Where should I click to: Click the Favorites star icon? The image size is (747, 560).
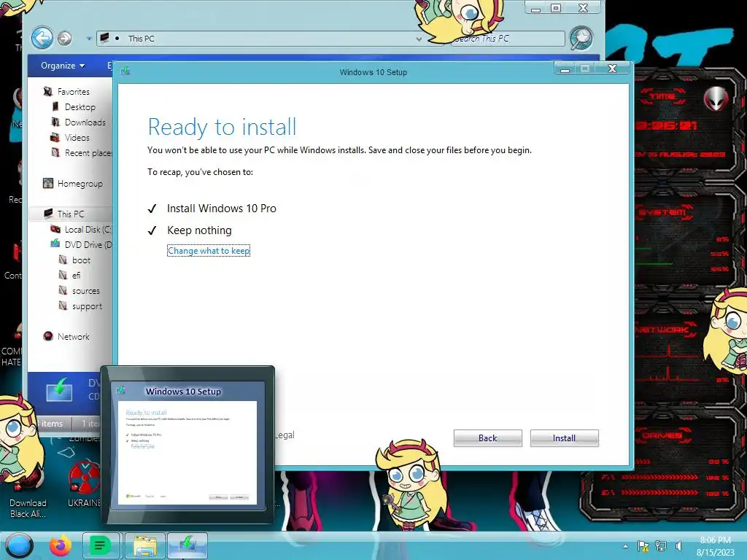coord(47,91)
